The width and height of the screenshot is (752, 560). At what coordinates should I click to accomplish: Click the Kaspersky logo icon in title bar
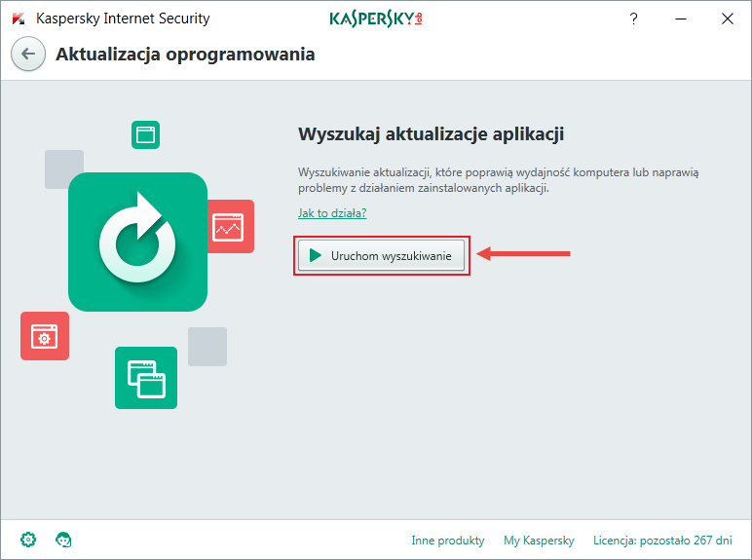(x=19, y=19)
